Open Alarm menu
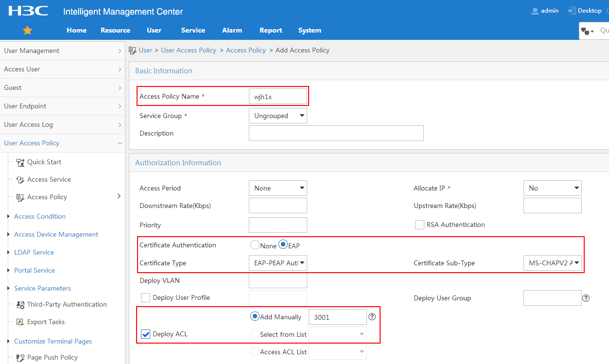This screenshot has width=609, height=364. (x=232, y=30)
